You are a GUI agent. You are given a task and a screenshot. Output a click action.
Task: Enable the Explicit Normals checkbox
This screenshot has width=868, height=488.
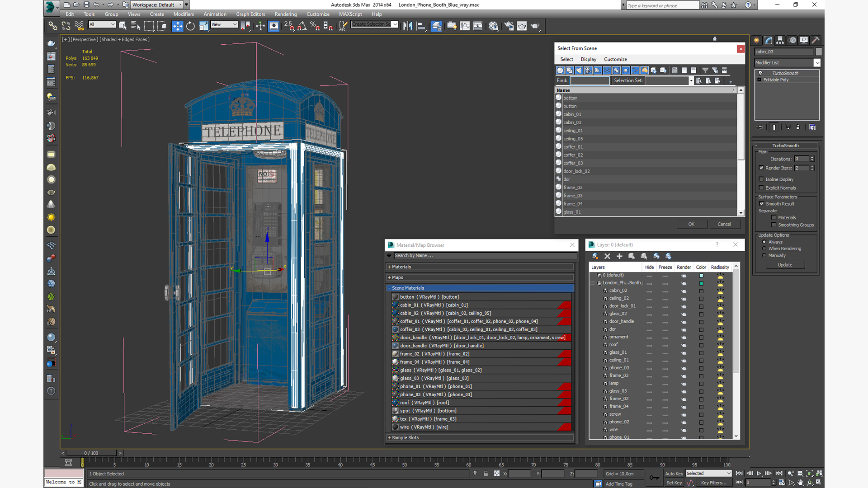(x=761, y=188)
